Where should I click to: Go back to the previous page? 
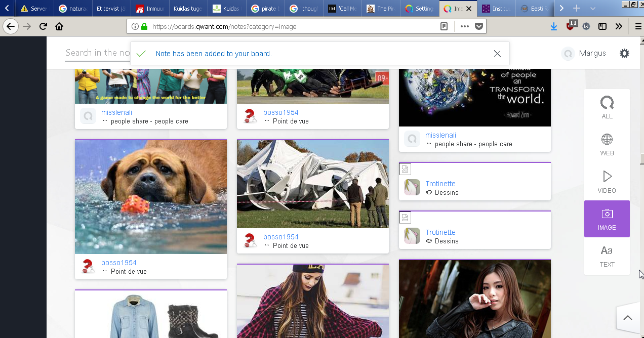coord(11,26)
